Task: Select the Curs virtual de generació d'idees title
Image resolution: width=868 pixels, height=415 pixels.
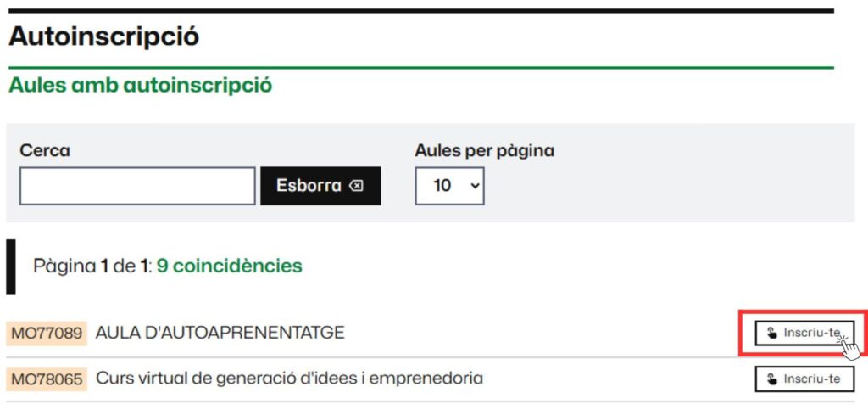Action: pos(289,378)
